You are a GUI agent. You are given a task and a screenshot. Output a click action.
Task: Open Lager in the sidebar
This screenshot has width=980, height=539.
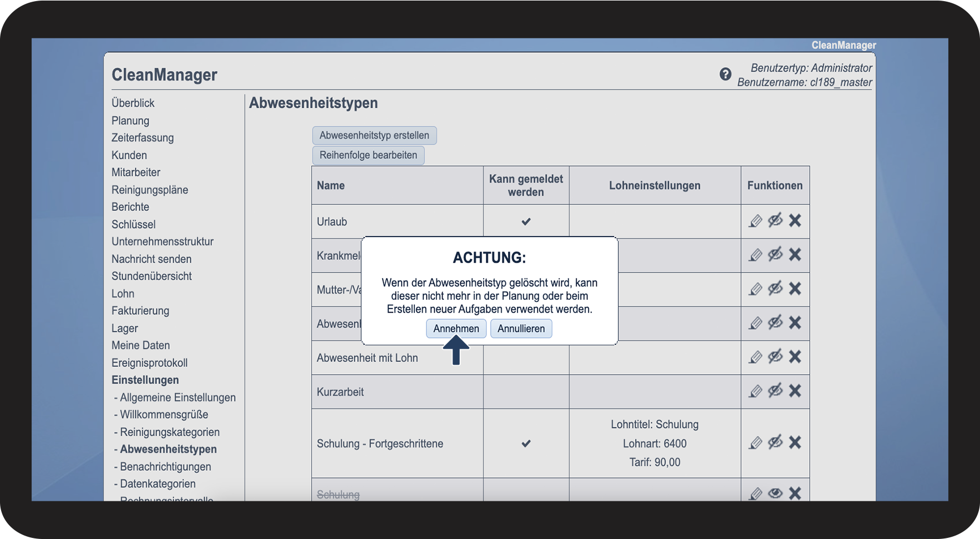point(125,329)
